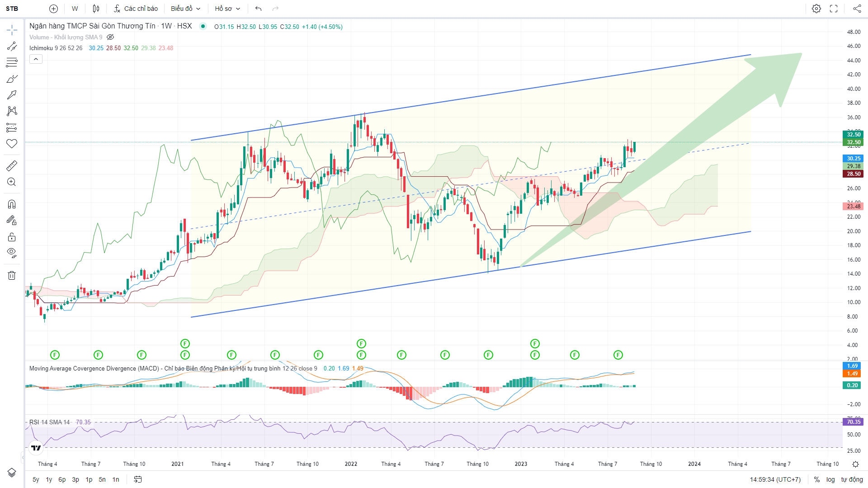
Task: Open the Fibonacci and Gann tools
Action: pyautogui.click(x=12, y=62)
